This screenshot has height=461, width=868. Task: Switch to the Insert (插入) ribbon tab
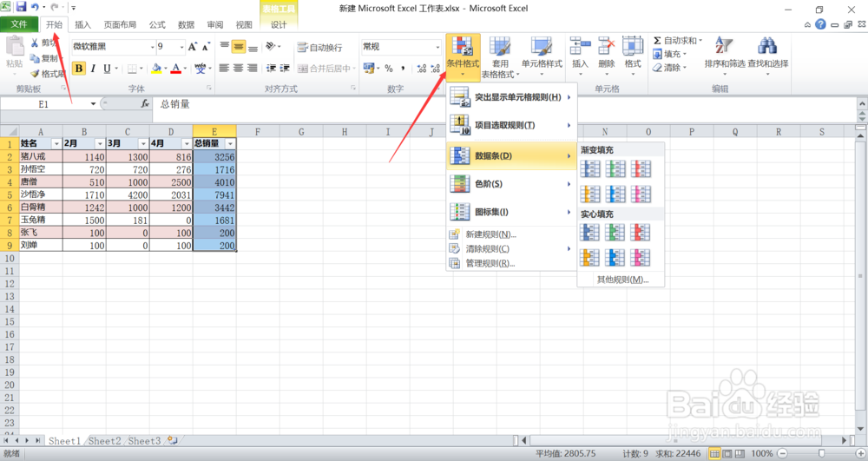point(82,25)
